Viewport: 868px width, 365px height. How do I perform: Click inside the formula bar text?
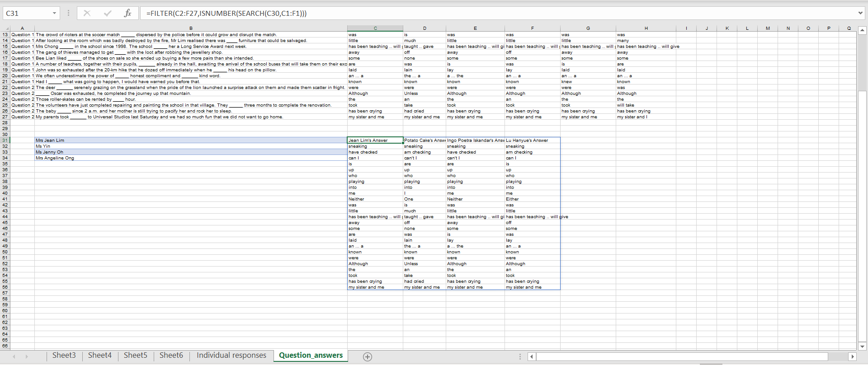point(226,13)
